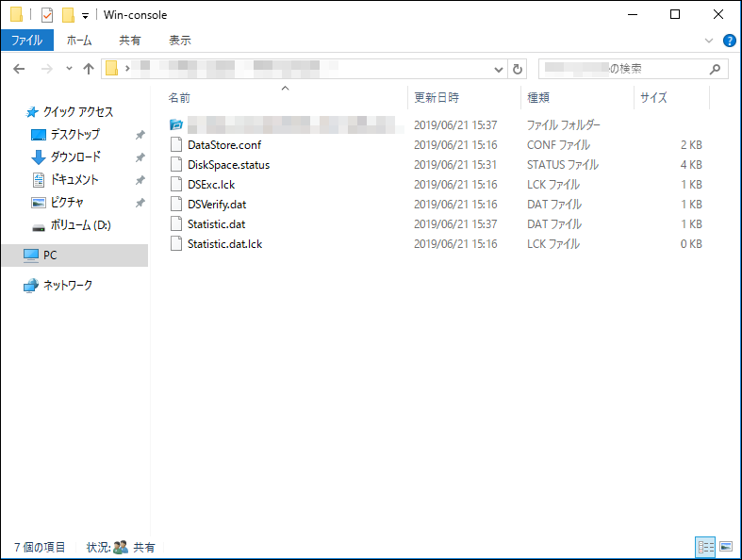742x560 pixels.
Task: Click the pin icon beside ピクチャ
Action: pos(140,203)
